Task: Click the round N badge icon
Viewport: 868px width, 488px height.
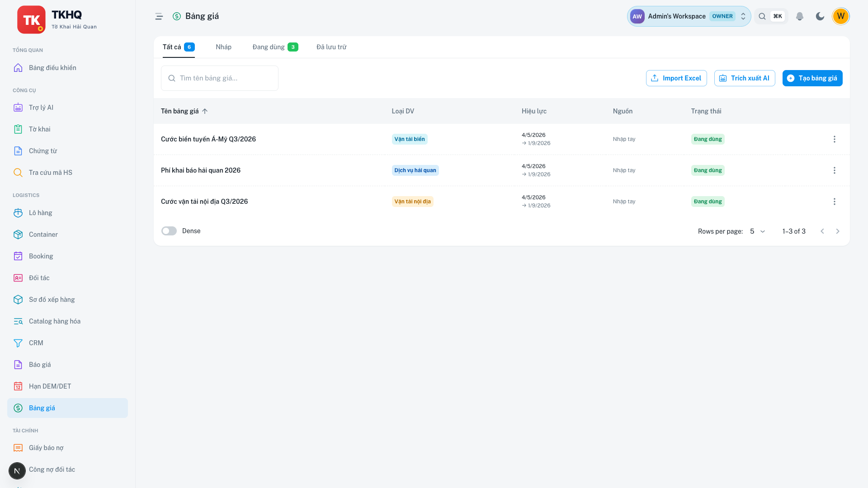Action: click(x=17, y=471)
